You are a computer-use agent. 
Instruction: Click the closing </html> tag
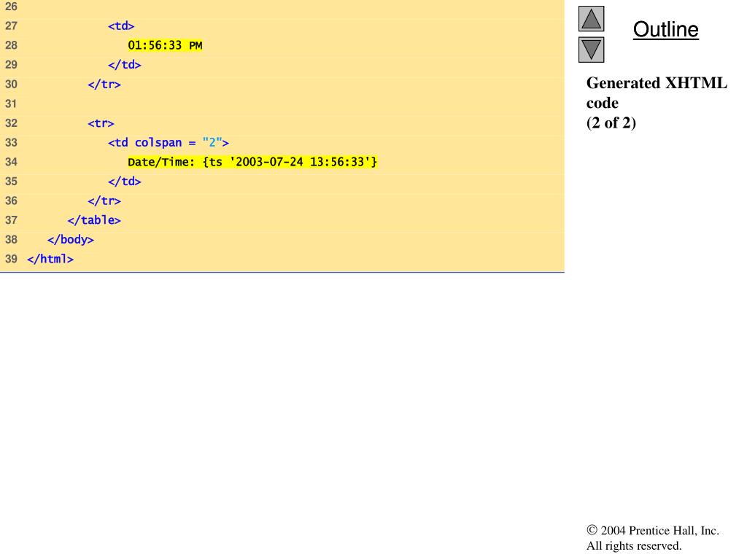(50, 259)
